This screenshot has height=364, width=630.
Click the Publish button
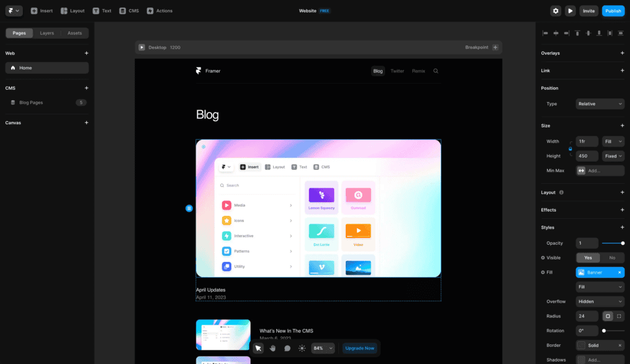pyautogui.click(x=613, y=11)
